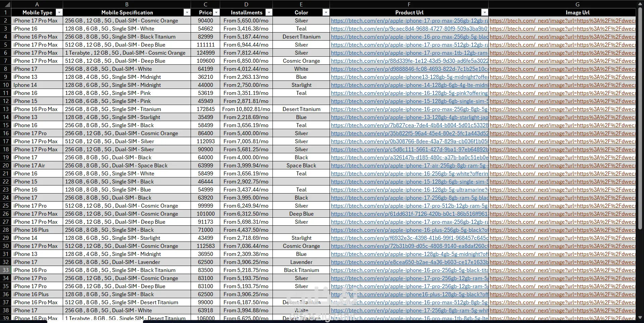The width and height of the screenshot is (644, 323).
Task: Select the Mobile Type header cell
Action: pyautogui.click(x=37, y=12)
